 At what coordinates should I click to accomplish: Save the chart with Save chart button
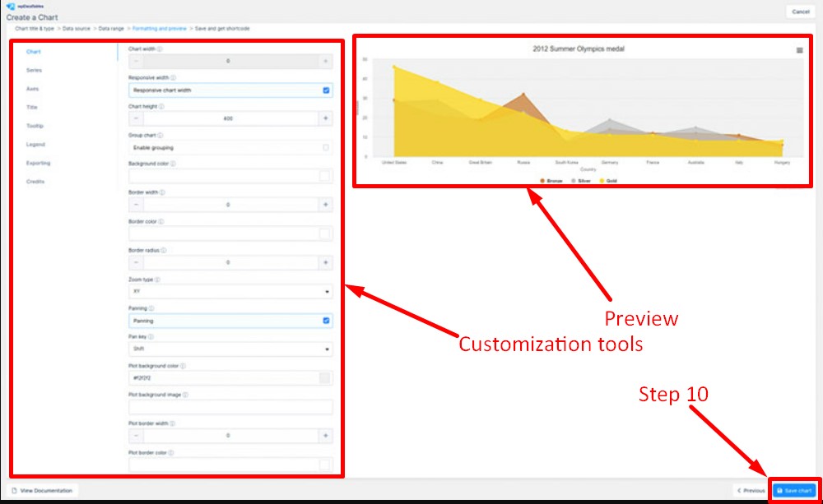[794, 490]
